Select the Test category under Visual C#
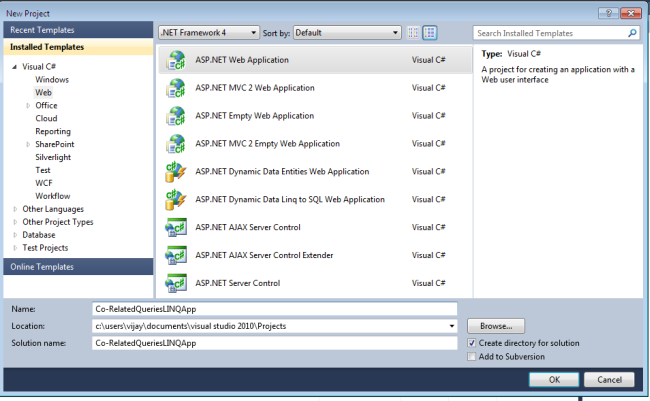The image size is (650, 401). tap(43, 170)
